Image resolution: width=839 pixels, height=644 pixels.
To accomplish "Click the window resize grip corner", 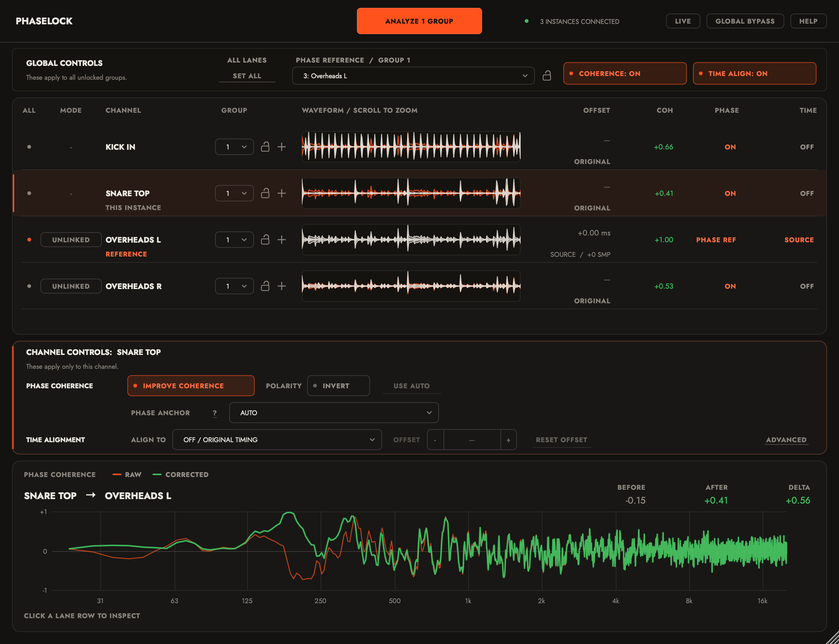I will click(832, 638).
